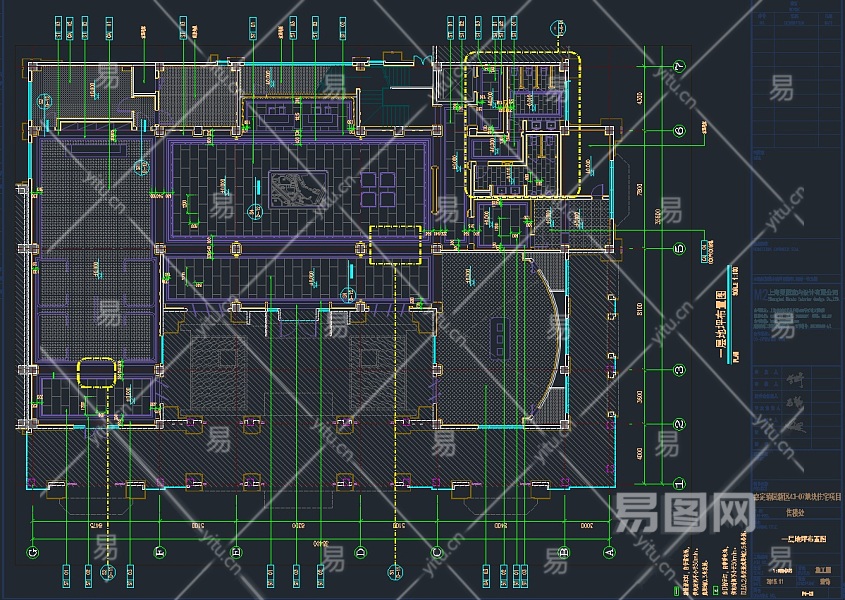Select grid axis bubble 3

point(680,370)
